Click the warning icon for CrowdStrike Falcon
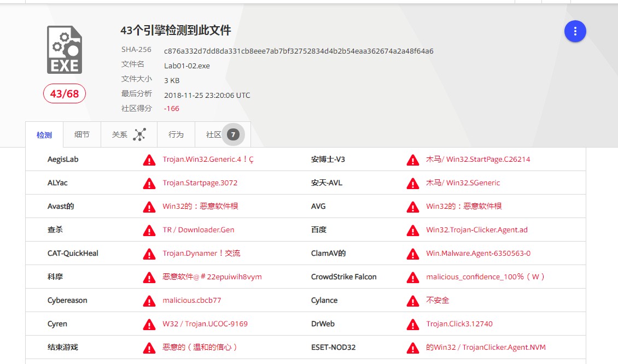The height and width of the screenshot is (364, 618). click(413, 277)
